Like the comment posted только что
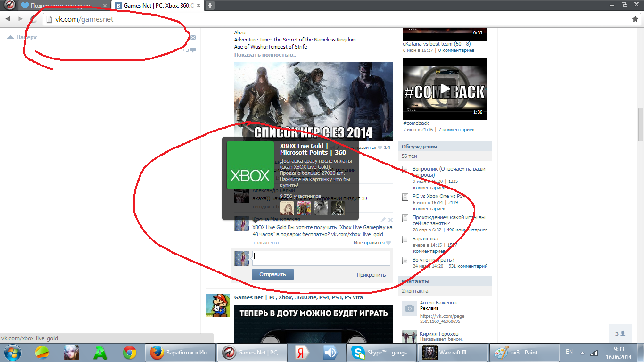The width and height of the screenshot is (644, 362). (x=372, y=243)
